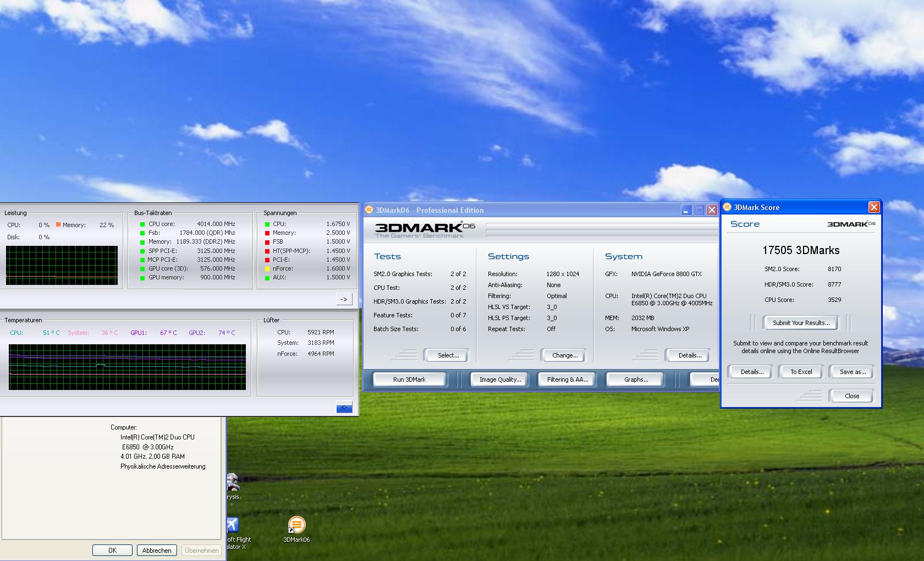Image resolution: width=924 pixels, height=561 pixels.
Task: Select the Crysis desktop icon
Action: [x=233, y=482]
